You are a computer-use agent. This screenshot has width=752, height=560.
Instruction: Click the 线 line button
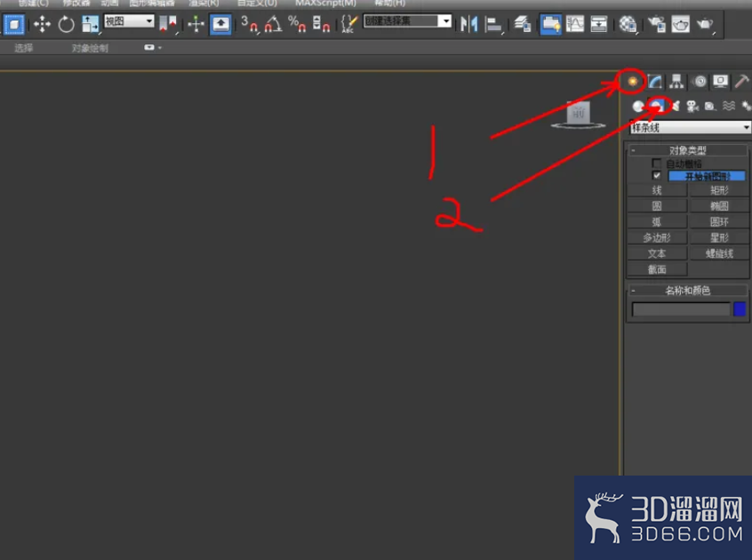(x=657, y=190)
